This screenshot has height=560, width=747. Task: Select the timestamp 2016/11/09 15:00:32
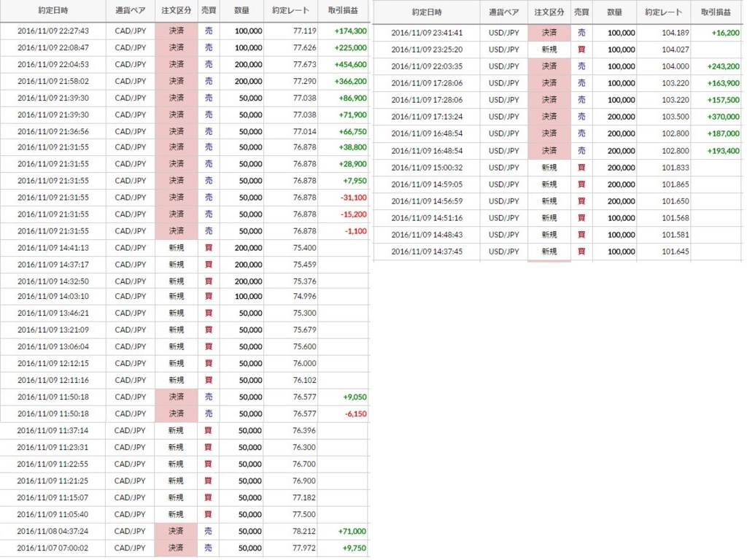(427, 168)
